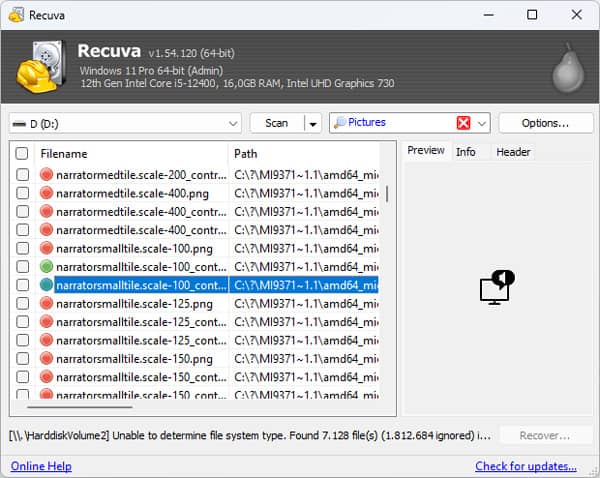Clear the Pictures filter with red X
This screenshot has height=478, width=600.
pyautogui.click(x=463, y=123)
